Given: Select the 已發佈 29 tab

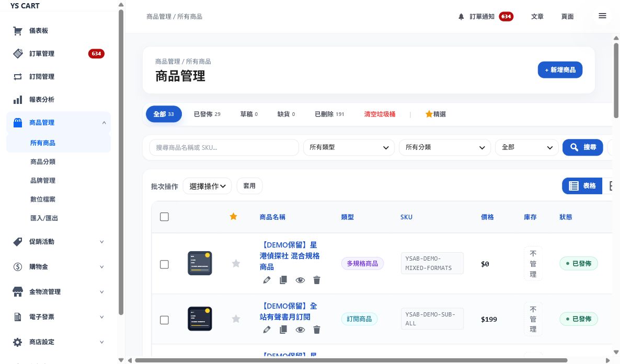Looking at the screenshot, I should tap(207, 114).
